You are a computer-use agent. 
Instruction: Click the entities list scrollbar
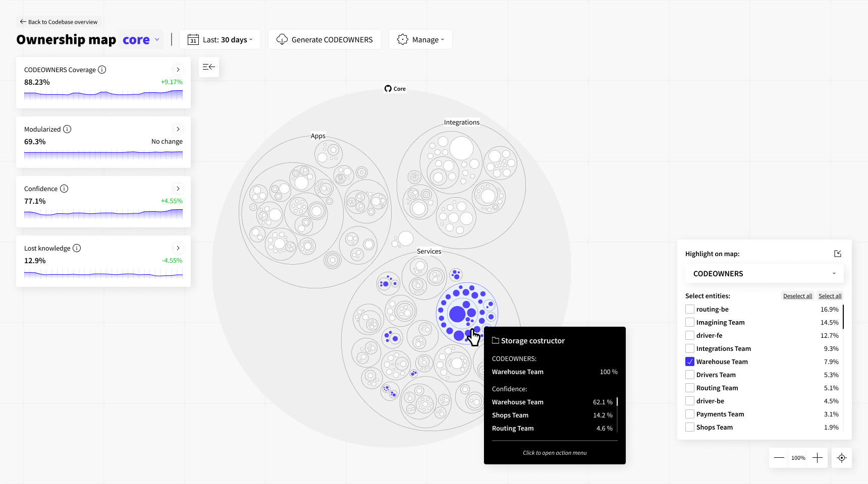tap(843, 317)
